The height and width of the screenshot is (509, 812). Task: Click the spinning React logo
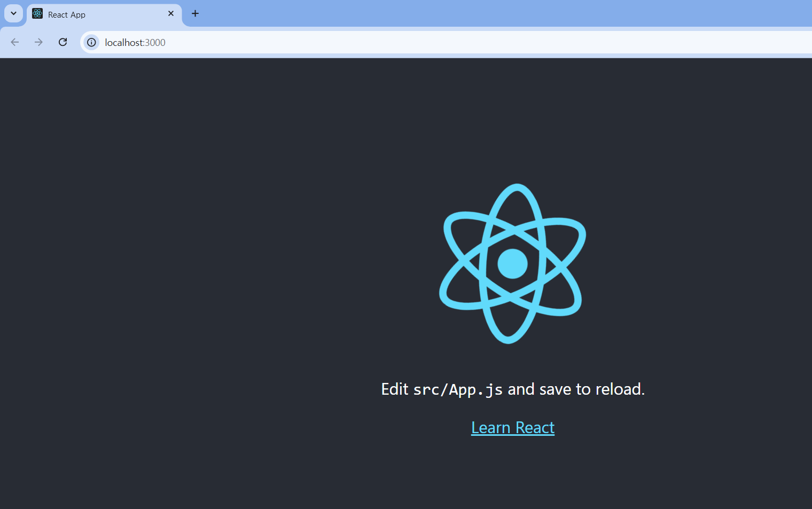pyautogui.click(x=513, y=264)
